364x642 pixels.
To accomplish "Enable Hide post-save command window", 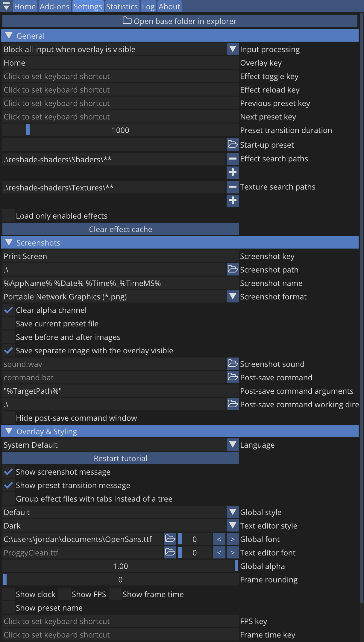I will [8, 418].
